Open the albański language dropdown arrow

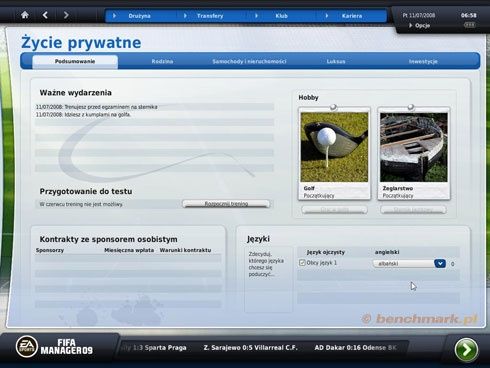click(x=440, y=264)
